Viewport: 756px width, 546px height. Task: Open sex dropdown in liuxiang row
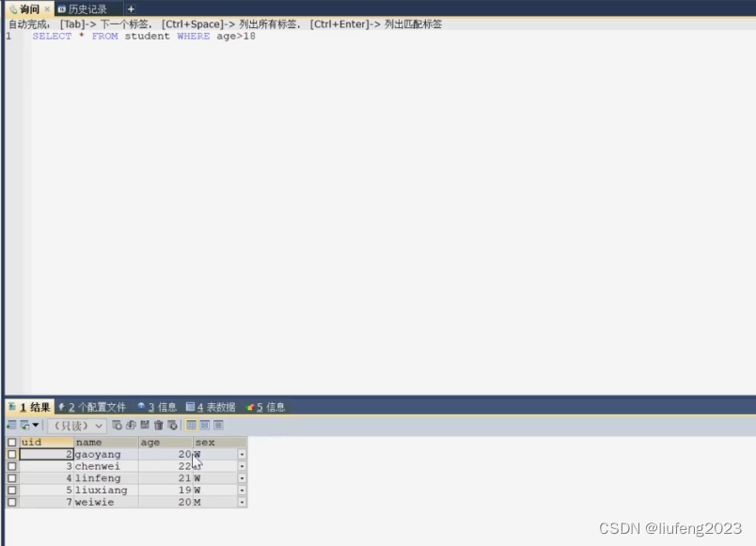click(242, 491)
